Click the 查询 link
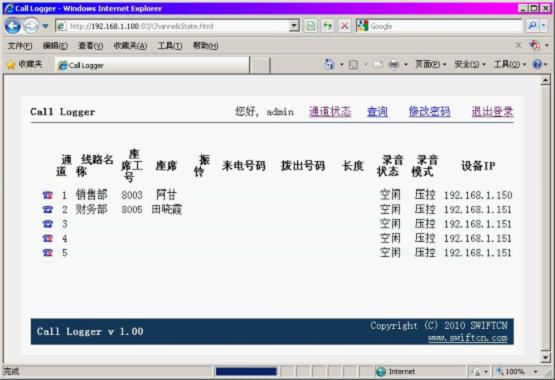The width and height of the screenshot is (555, 380). click(377, 111)
